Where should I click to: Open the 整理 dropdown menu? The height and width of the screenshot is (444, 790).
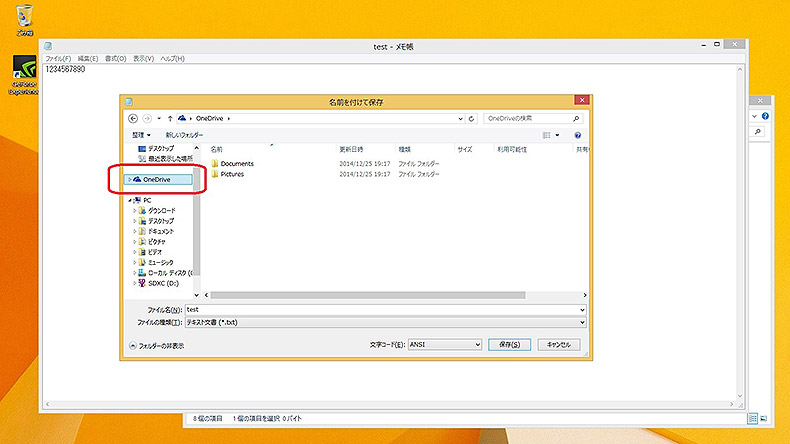coord(141,135)
